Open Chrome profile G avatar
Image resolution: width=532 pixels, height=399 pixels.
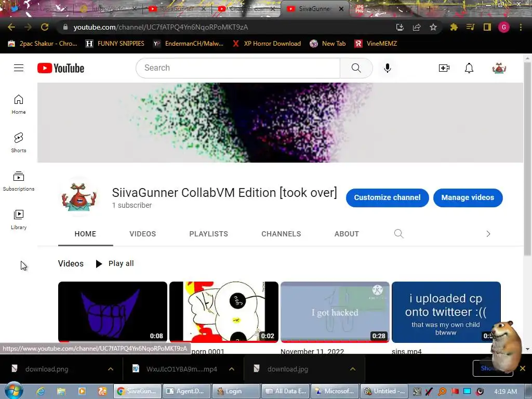point(504,27)
